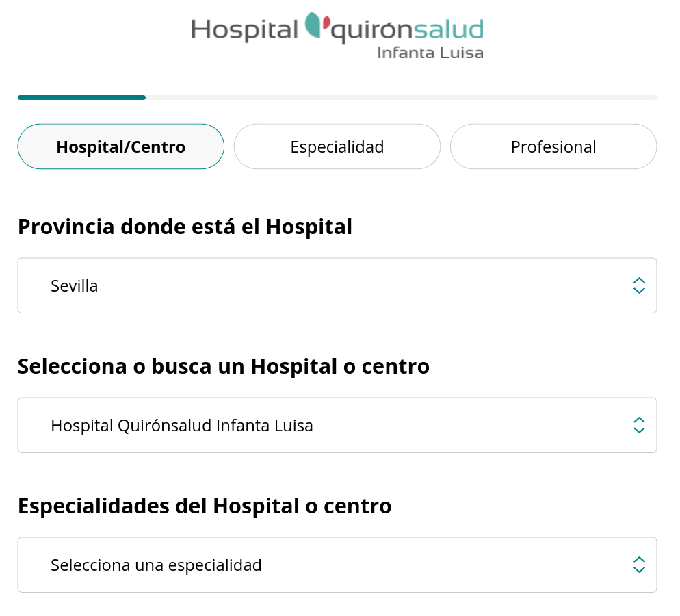Open the Selecciona una especialidad dropdown
680x616 pixels.
337,565
